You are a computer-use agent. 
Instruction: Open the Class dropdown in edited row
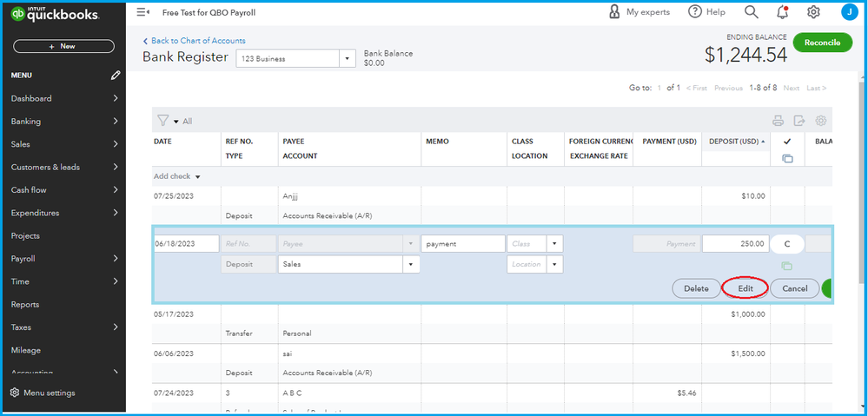(x=554, y=244)
